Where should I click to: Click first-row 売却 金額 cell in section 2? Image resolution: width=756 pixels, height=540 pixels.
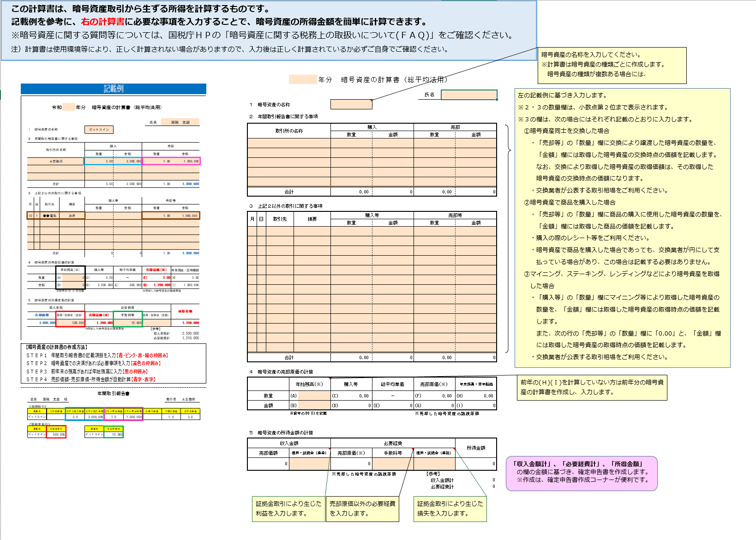476,143
